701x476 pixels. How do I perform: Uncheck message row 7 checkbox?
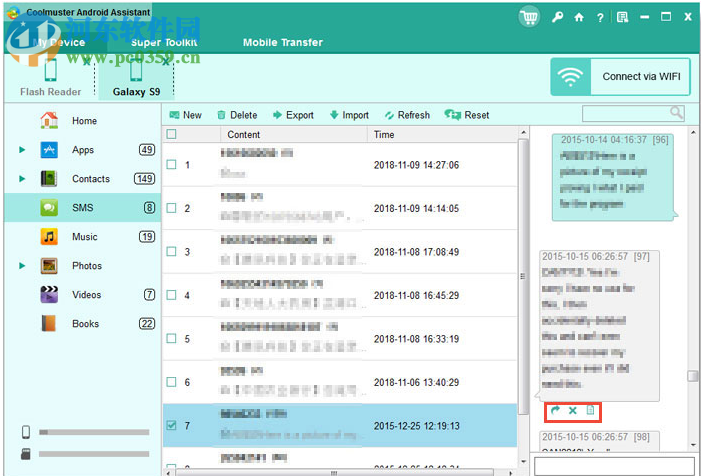171,425
